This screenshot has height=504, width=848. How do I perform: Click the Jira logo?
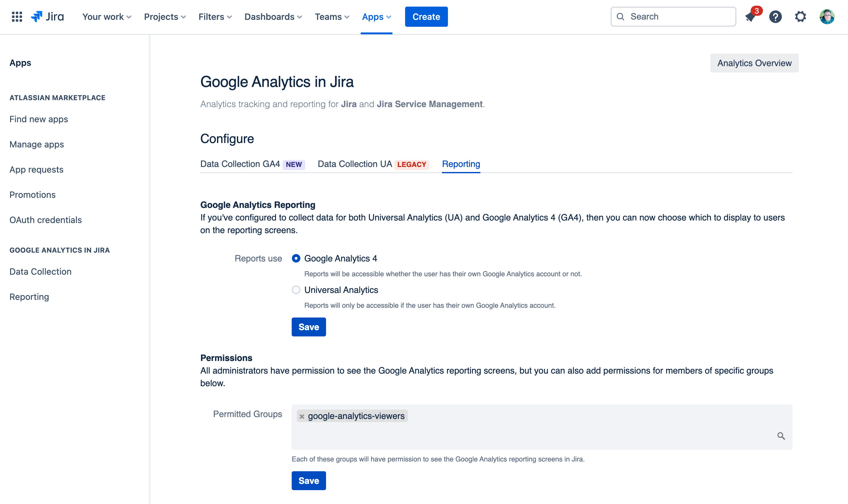pos(47,17)
